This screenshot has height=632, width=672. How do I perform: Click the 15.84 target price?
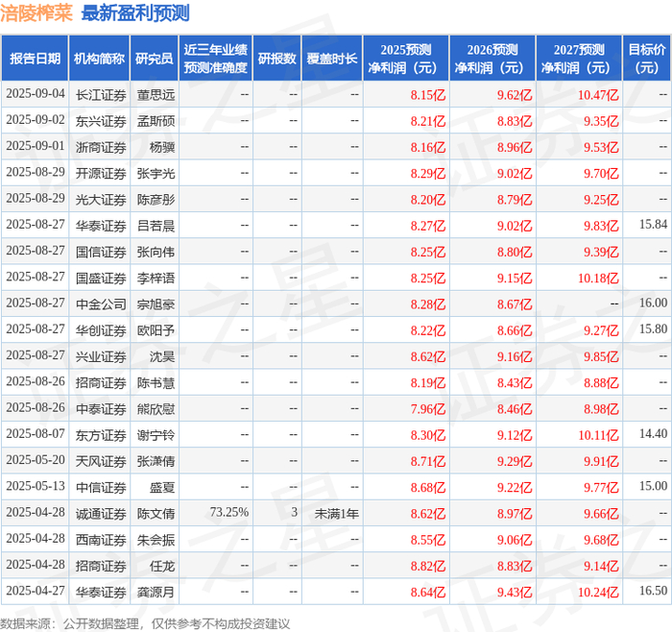[653, 224]
